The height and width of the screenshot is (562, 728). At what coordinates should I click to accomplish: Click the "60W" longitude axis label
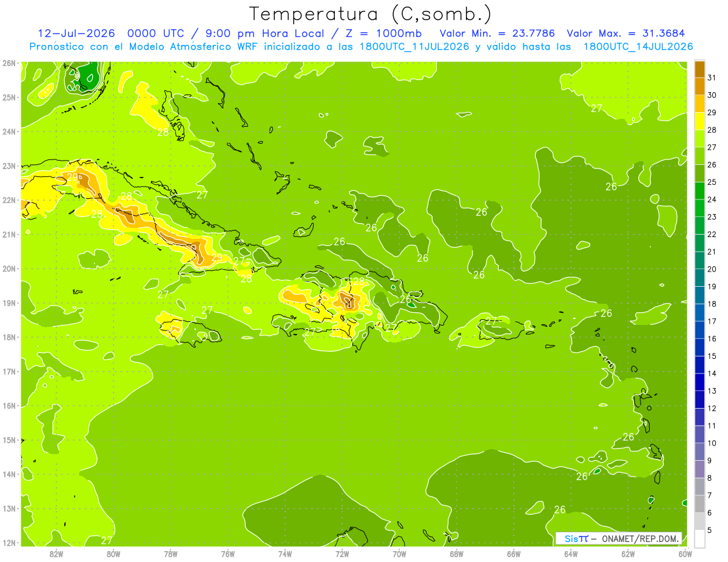[685, 554]
